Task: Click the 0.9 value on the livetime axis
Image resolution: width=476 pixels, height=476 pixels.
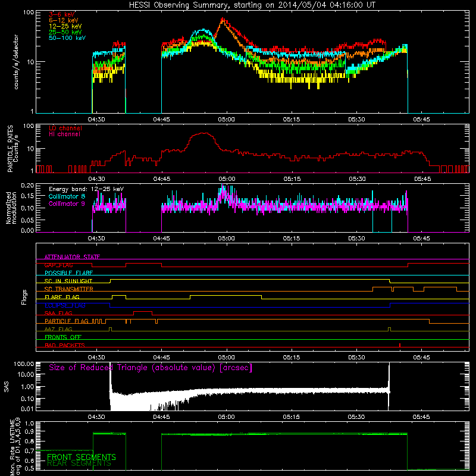Action: tap(29, 431)
